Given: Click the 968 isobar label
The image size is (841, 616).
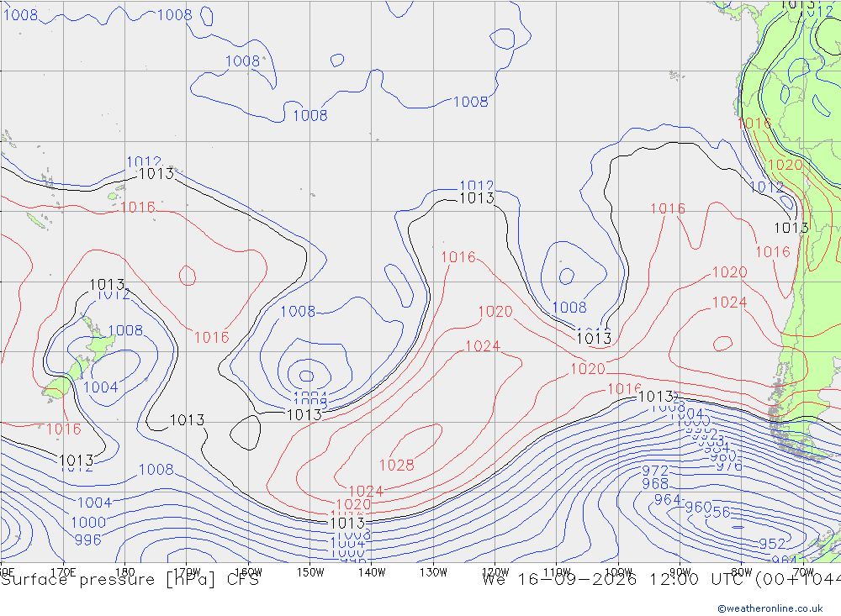Looking at the screenshot, I should coord(655,483).
